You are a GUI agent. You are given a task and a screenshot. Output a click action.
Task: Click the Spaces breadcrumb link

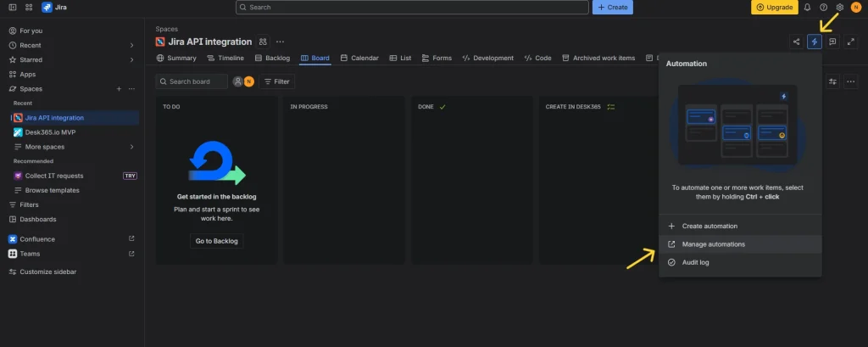[x=167, y=29]
